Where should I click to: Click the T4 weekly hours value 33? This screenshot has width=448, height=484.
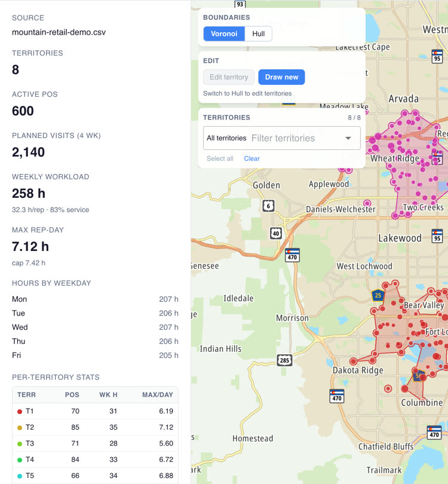point(113,460)
